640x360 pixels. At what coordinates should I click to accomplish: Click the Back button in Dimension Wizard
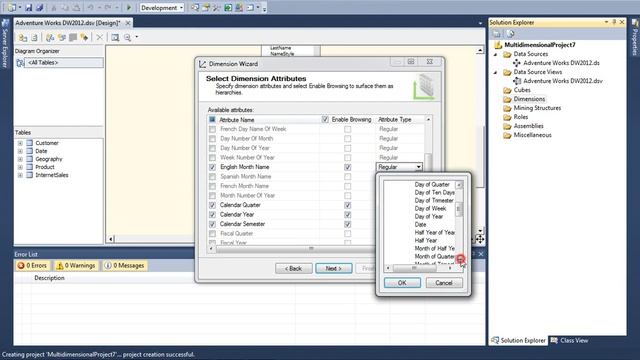tap(293, 268)
